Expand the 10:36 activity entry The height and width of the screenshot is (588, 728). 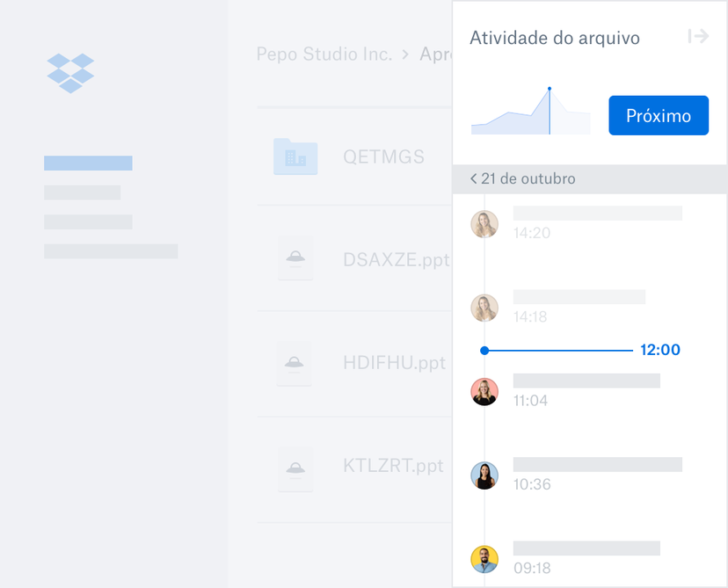click(x=598, y=464)
